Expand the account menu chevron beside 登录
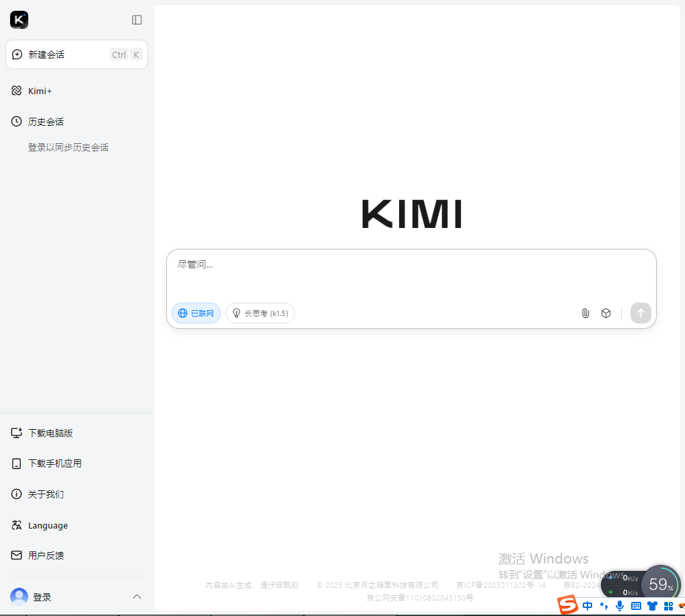 [137, 596]
